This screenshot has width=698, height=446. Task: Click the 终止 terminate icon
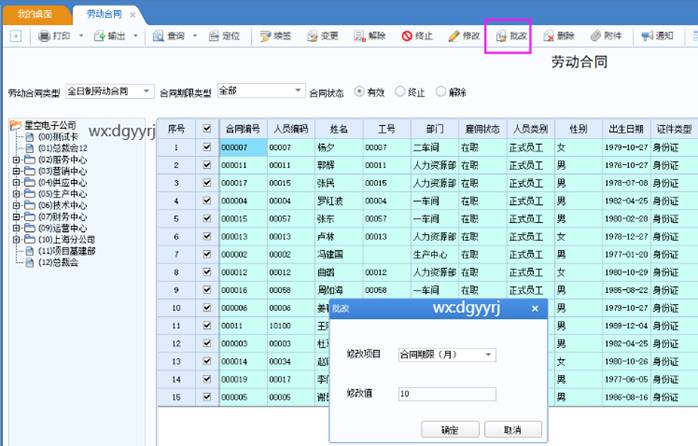[x=407, y=36]
